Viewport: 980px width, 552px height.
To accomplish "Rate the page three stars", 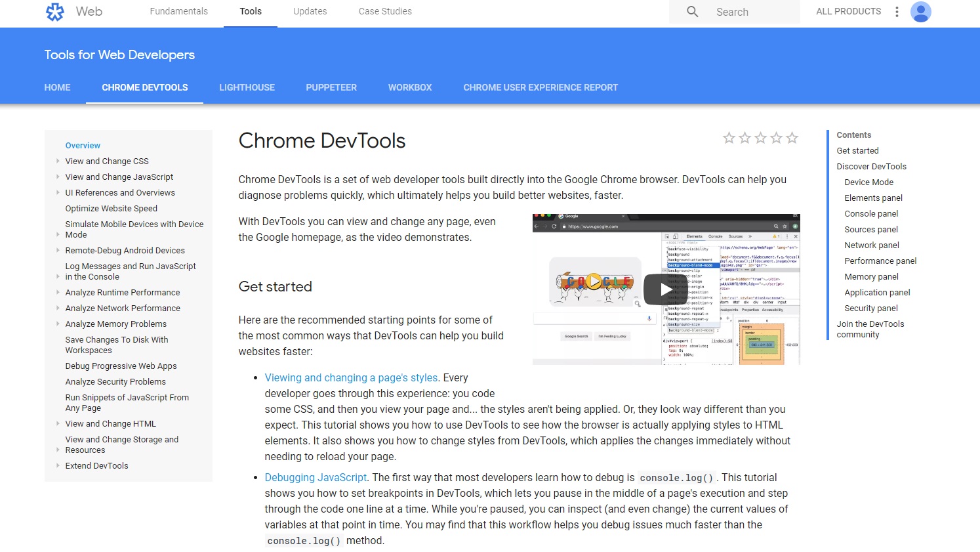I will tap(760, 138).
